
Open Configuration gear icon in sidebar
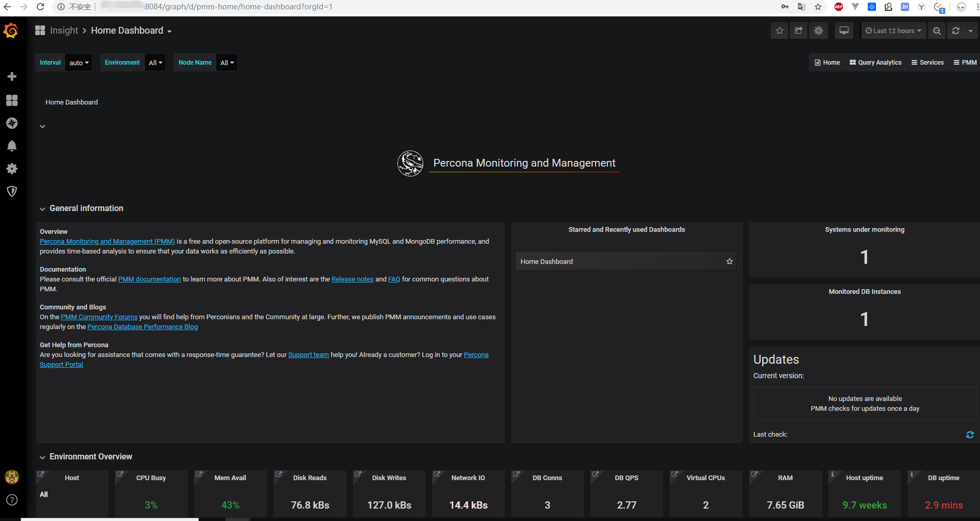pyautogui.click(x=12, y=169)
